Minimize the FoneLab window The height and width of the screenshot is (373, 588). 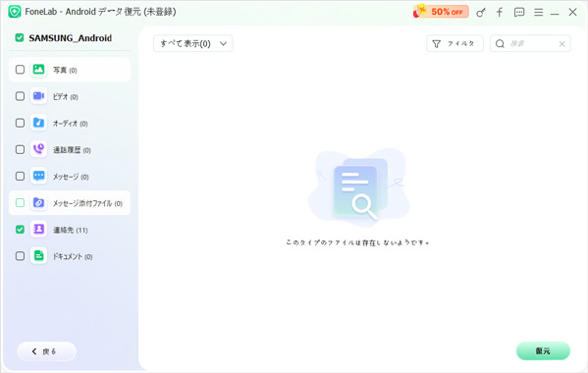click(x=555, y=14)
